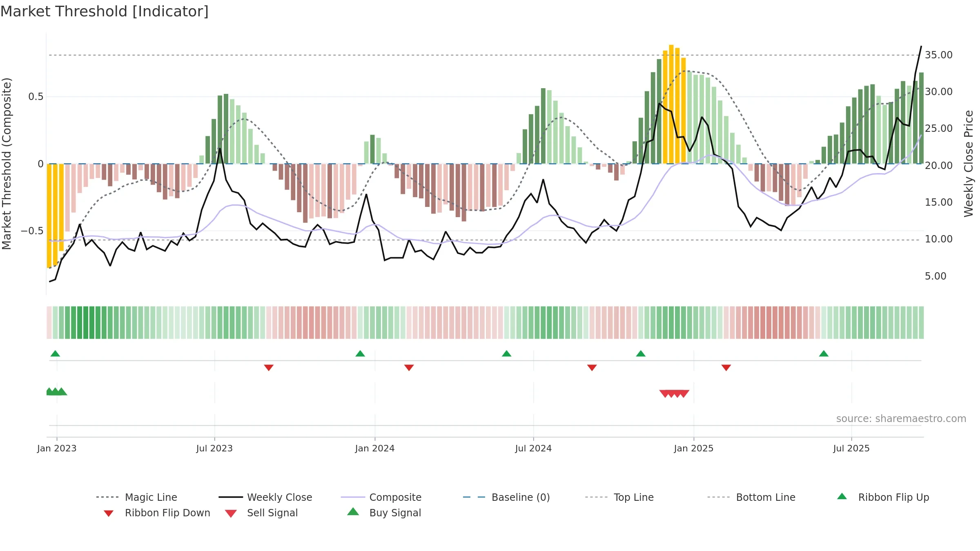Toggle the Composite legend entry
The width and height of the screenshot is (980, 551).
[x=381, y=497]
